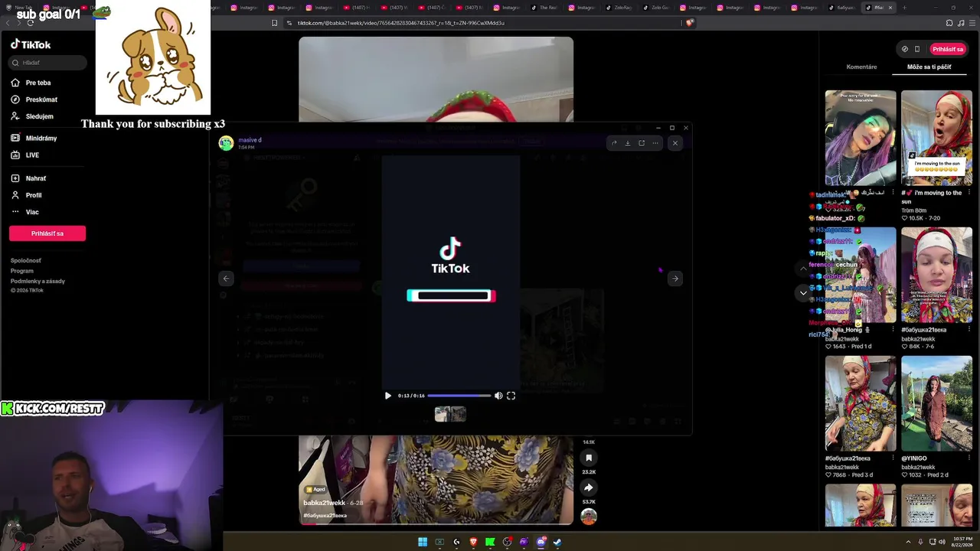Image resolution: width=980 pixels, height=551 pixels.
Task: Click the Prihlásiť sa button in the sidebar
Action: (47, 233)
